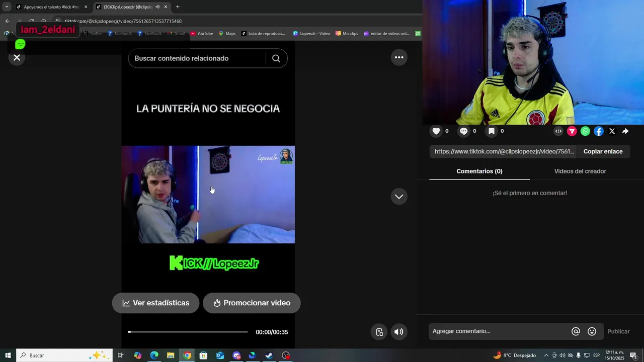Click Ver estadísticas button
The height and width of the screenshot is (362, 644).
pyautogui.click(x=155, y=303)
